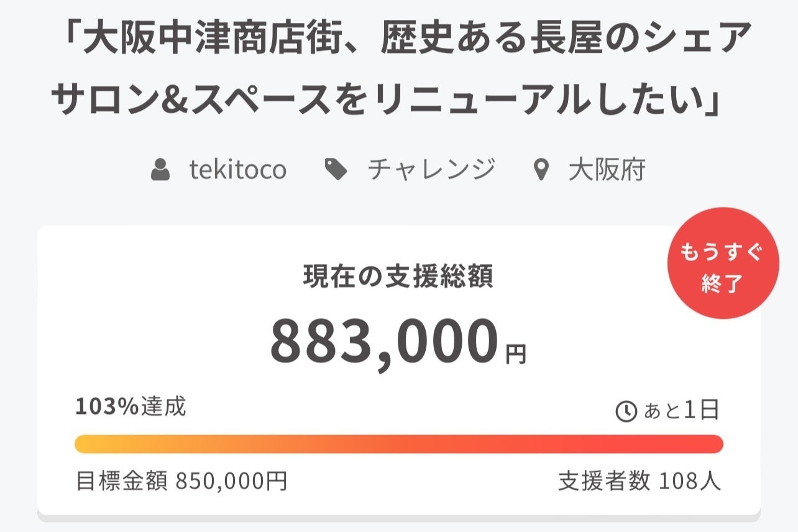
Task: Click the title line starting with サロン&スペース
Action: [x=385, y=101]
